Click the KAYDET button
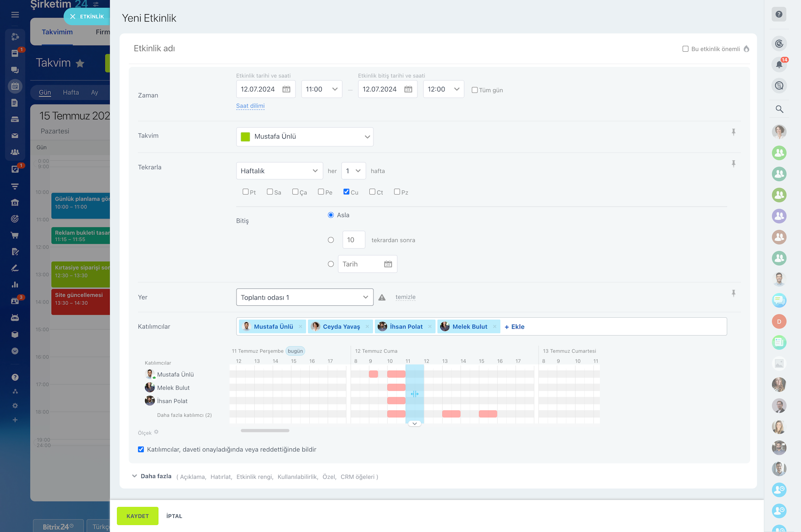 click(x=137, y=516)
